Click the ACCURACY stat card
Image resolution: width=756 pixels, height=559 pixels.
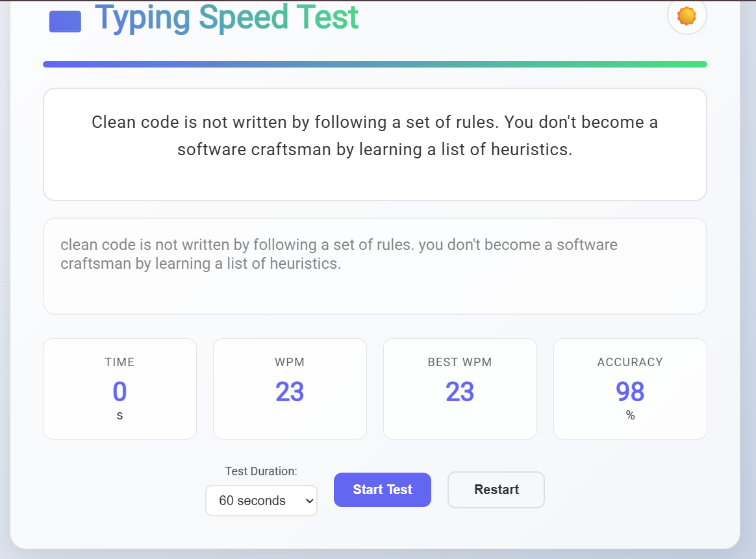[630, 389]
